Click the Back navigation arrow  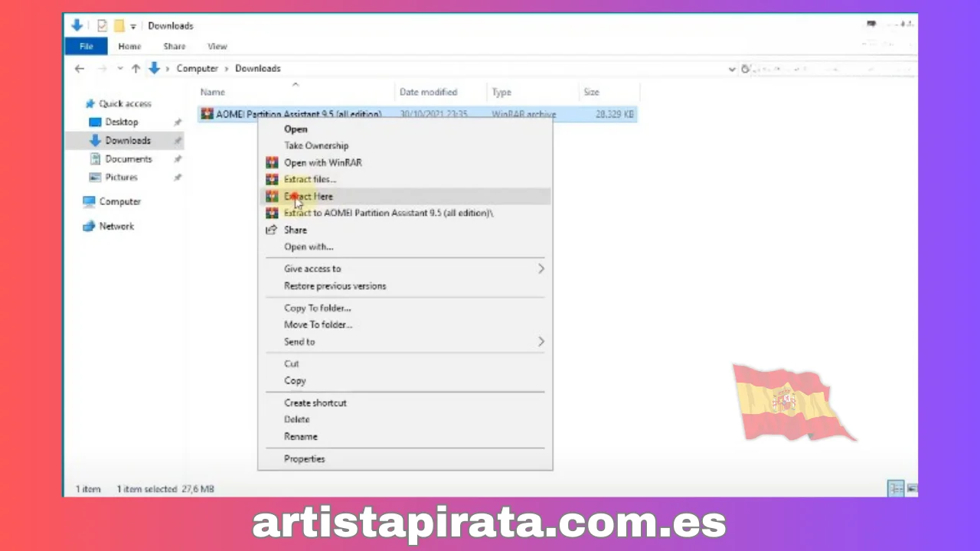(x=80, y=68)
